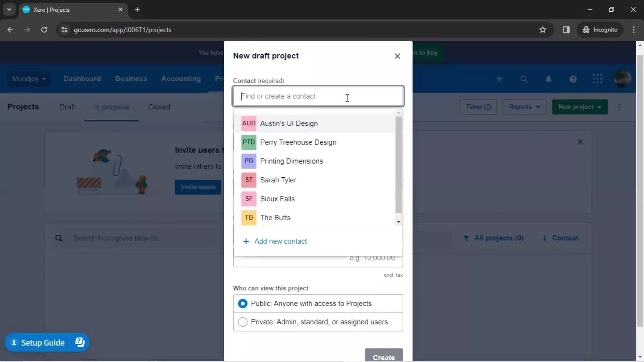This screenshot has width=644, height=362.
Task: Open the Business menu
Action: tap(131, 79)
